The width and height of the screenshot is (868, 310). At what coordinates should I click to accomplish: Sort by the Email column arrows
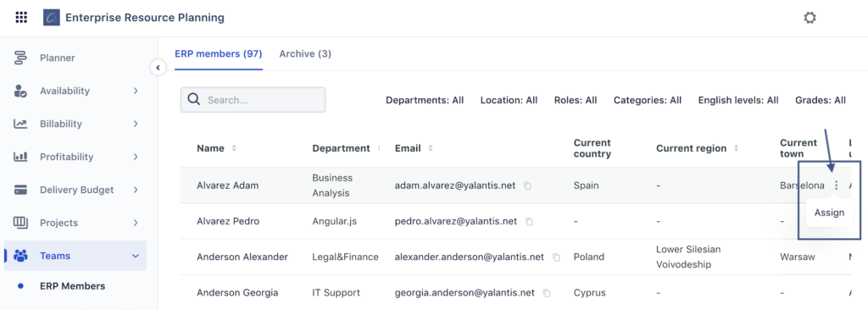pyautogui.click(x=430, y=148)
